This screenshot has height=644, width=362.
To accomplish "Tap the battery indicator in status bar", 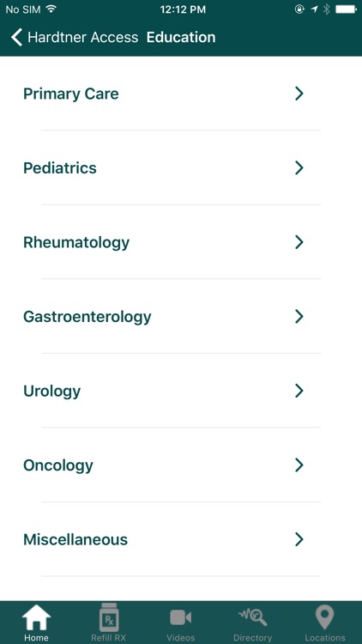I will tap(345, 9).
